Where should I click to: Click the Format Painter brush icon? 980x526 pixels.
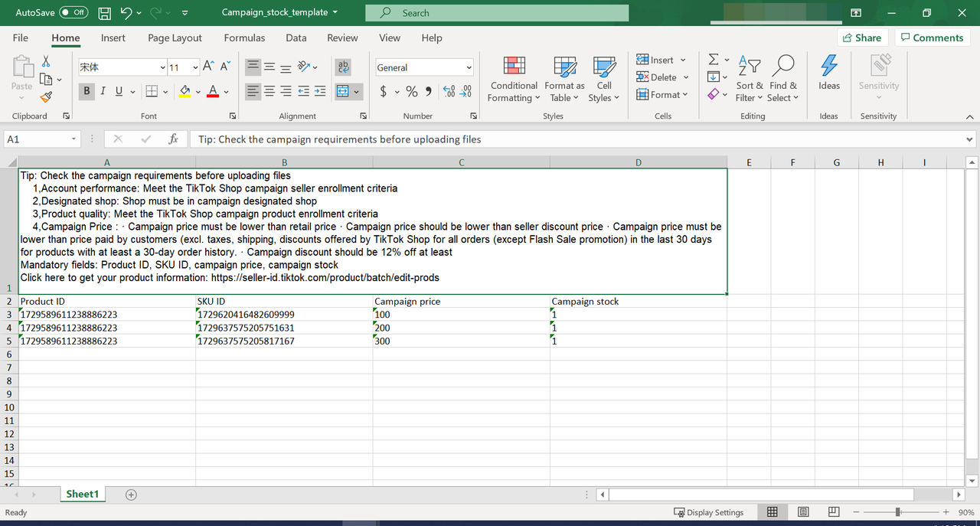point(46,96)
